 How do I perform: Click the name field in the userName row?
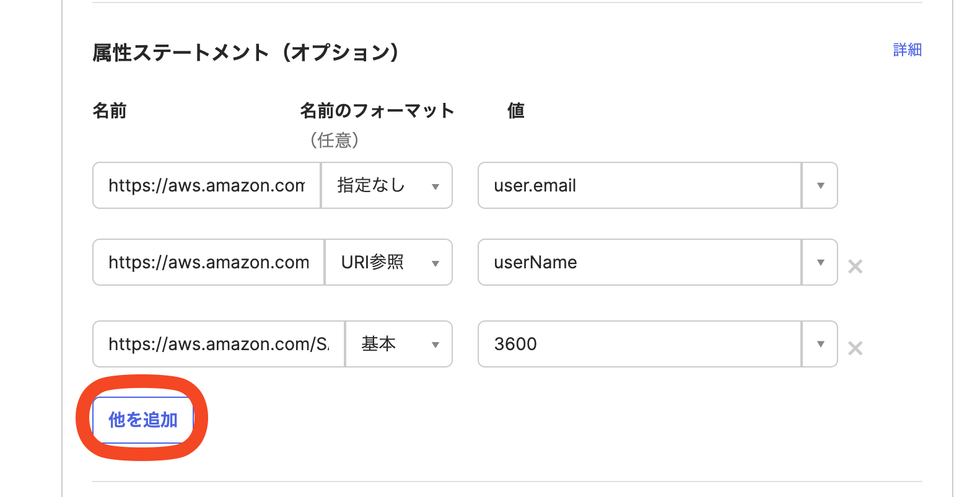click(x=209, y=262)
